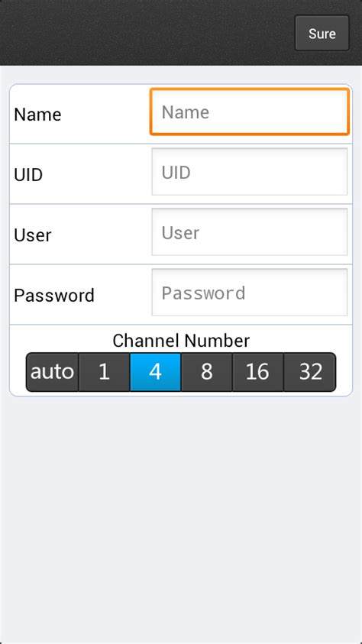
Task: Set channel number to auto
Action: 52,372
